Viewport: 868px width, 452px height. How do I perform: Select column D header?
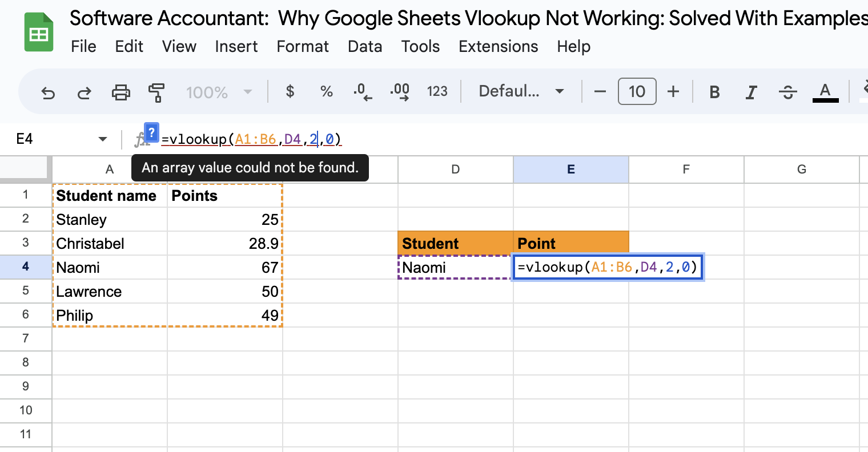click(x=455, y=169)
